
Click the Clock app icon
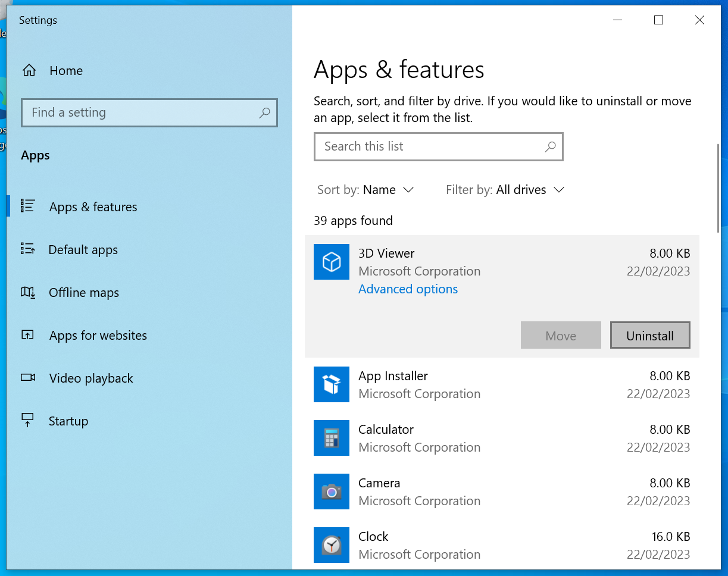point(332,545)
